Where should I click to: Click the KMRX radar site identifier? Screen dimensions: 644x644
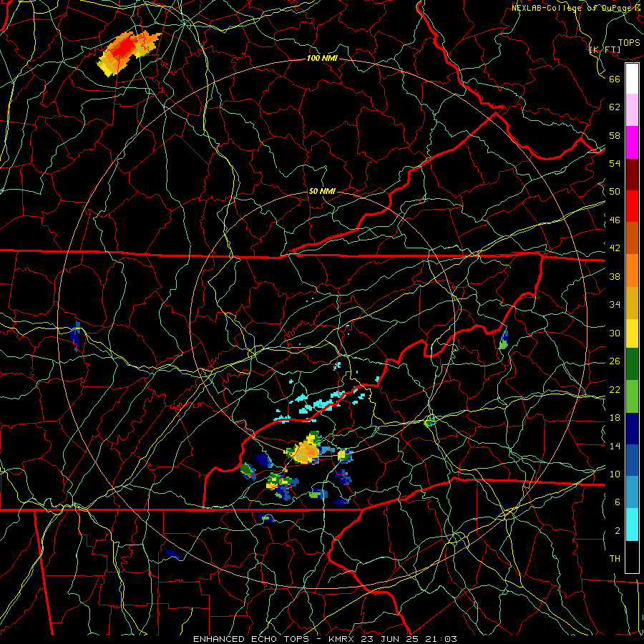pyautogui.click(x=343, y=639)
